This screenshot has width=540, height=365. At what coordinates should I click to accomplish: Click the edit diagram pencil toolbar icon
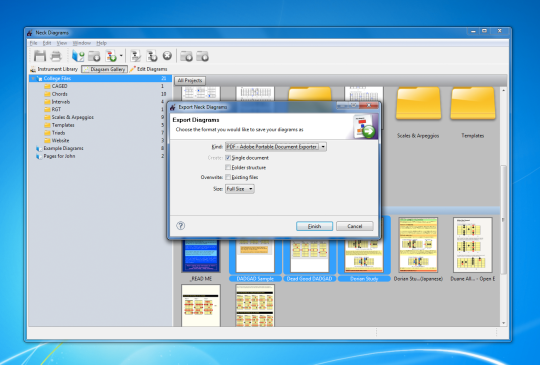(135, 56)
